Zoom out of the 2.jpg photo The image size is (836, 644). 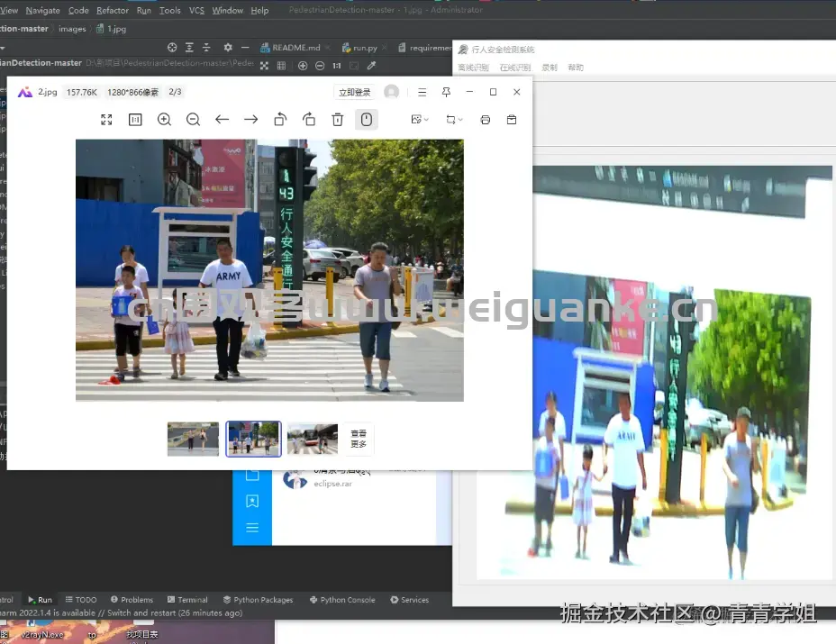point(193,120)
